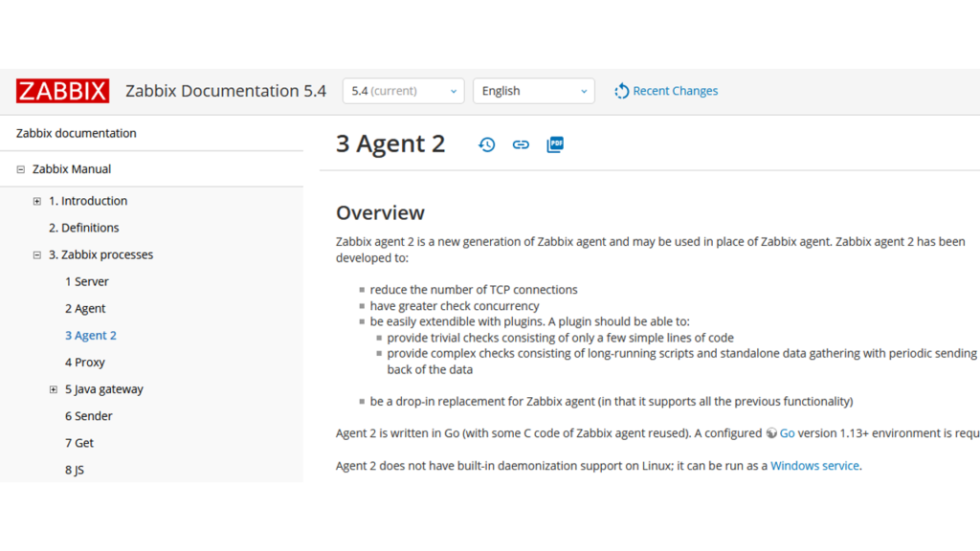Open page revision history icon
Screen dimensions: 980x551
(x=487, y=144)
